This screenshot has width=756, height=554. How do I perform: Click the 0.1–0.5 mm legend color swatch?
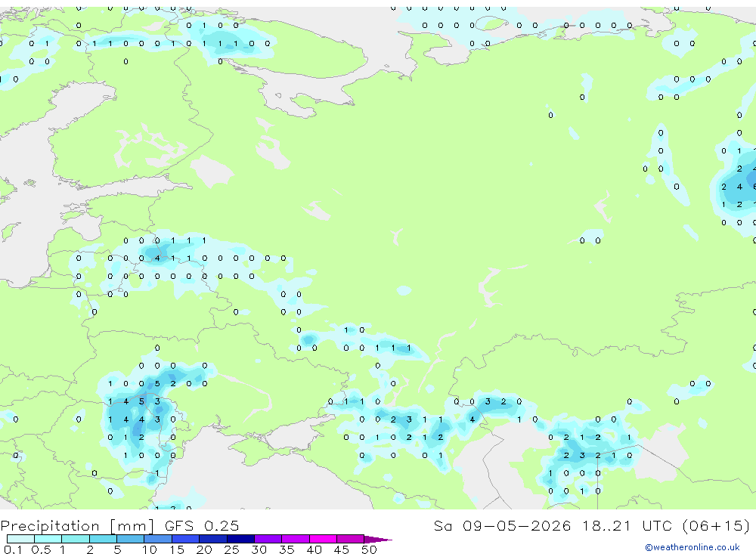20,539
